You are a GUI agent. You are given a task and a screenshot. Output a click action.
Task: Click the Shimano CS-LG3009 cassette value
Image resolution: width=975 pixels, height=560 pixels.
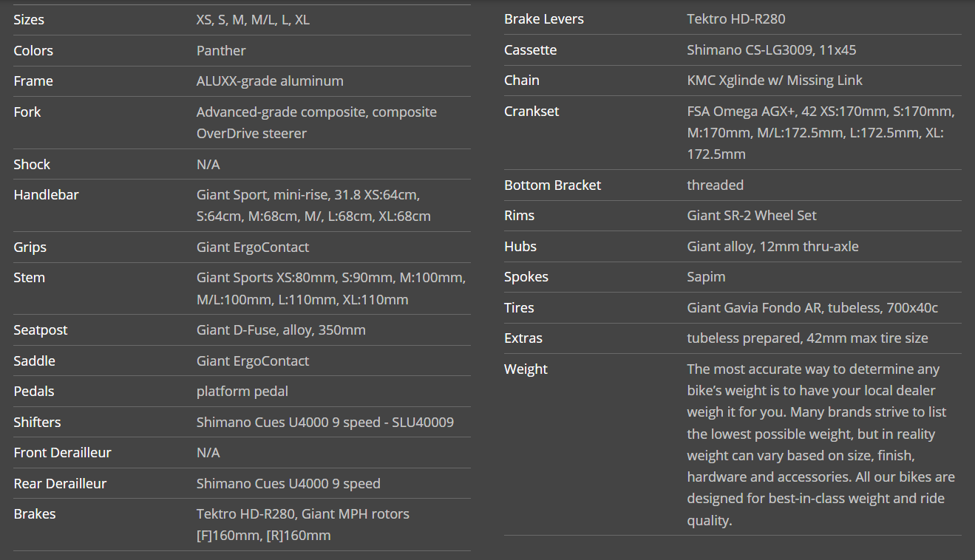(772, 50)
